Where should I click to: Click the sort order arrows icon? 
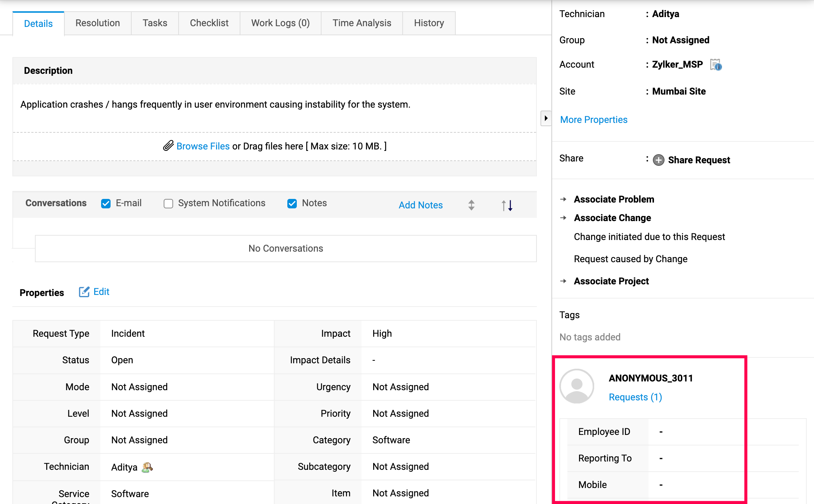tap(507, 205)
